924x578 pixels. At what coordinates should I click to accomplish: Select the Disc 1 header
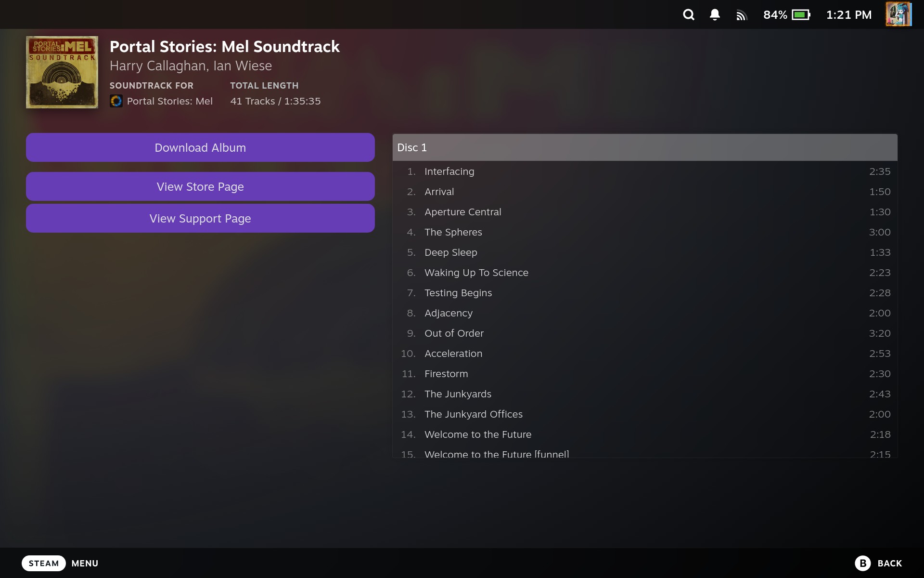pyautogui.click(x=645, y=147)
